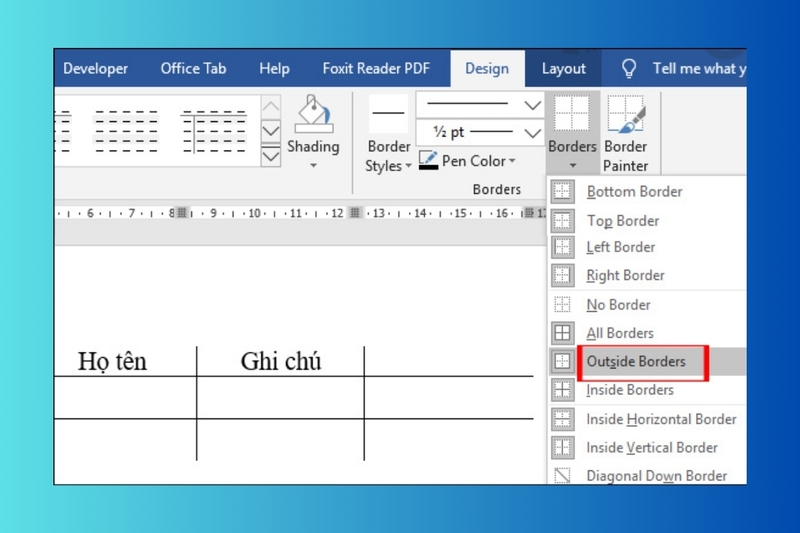Click the Outside Borders icon in menu
The height and width of the screenshot is (533, 800).
tap(562, 361)
